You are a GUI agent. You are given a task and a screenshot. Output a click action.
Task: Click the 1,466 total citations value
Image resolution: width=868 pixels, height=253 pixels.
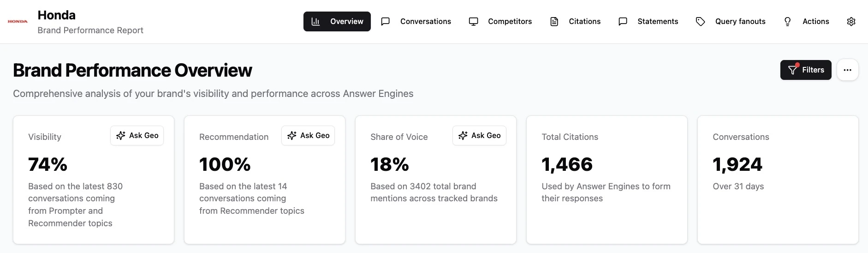pos(567,164)
